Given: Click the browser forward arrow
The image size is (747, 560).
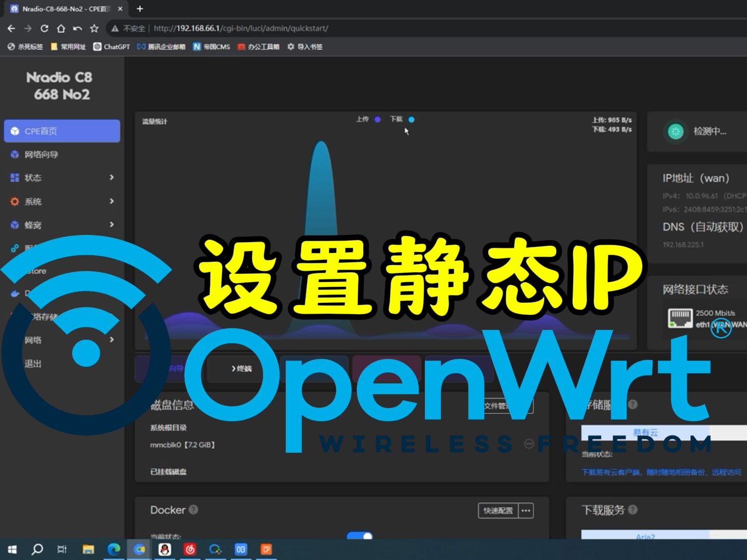Looking at the screenshot, I should tap(28, 29).
